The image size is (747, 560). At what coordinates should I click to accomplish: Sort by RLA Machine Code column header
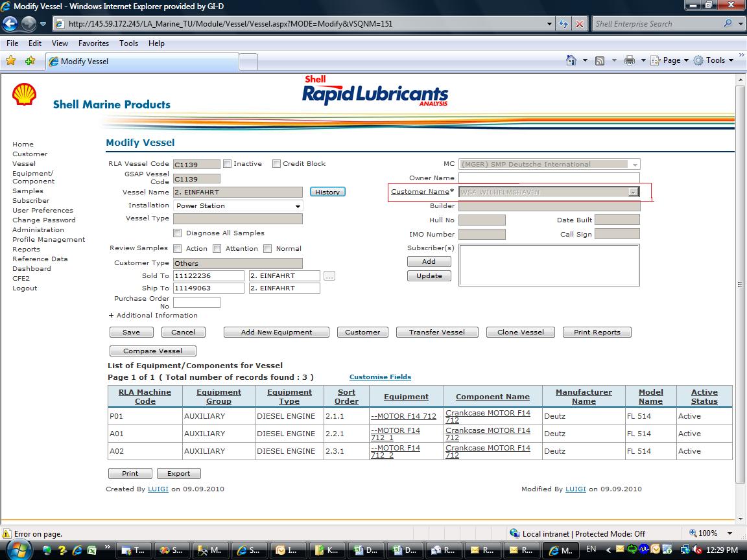[x=145, y=397]
